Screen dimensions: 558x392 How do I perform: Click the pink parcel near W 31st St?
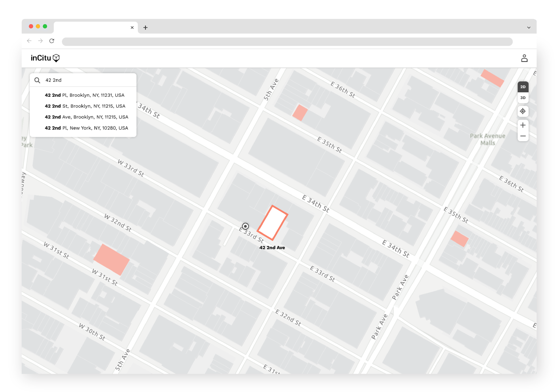click(111, 260)
